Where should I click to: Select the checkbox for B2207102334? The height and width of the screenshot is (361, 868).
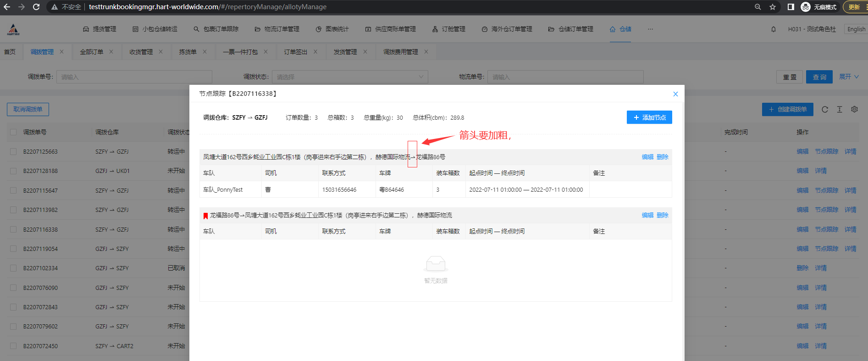13,268
